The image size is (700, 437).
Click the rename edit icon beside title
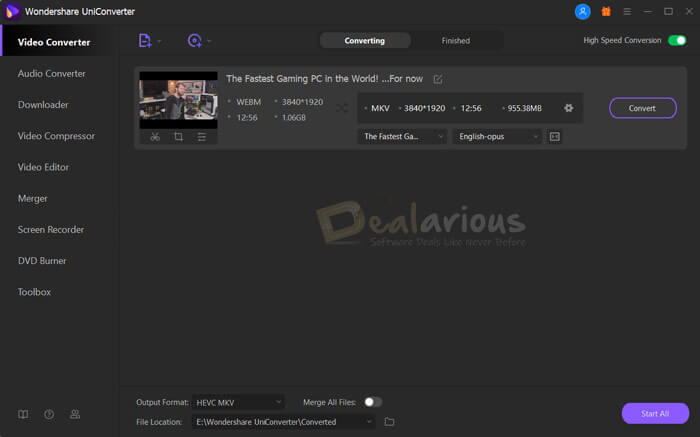(438, 79)
